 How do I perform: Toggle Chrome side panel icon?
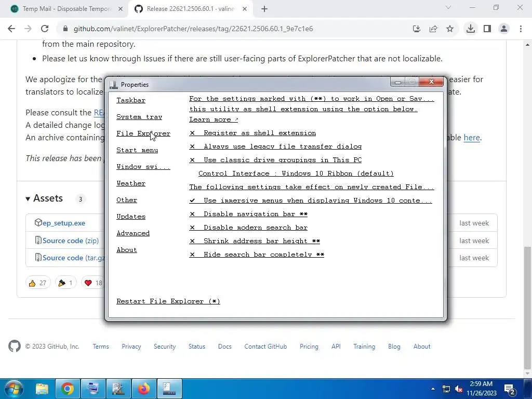pyautogui.click(x=487, y=29)
